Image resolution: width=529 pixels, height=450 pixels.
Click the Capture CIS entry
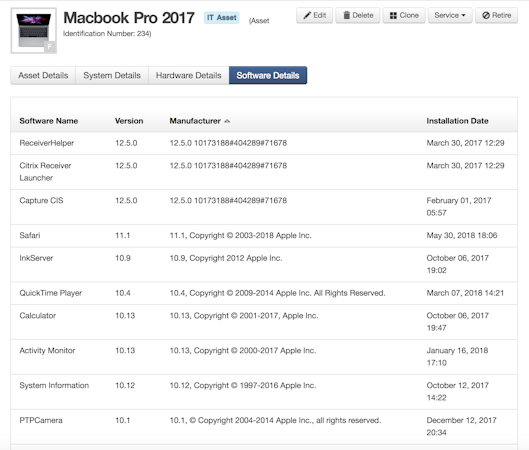(41, 200)
